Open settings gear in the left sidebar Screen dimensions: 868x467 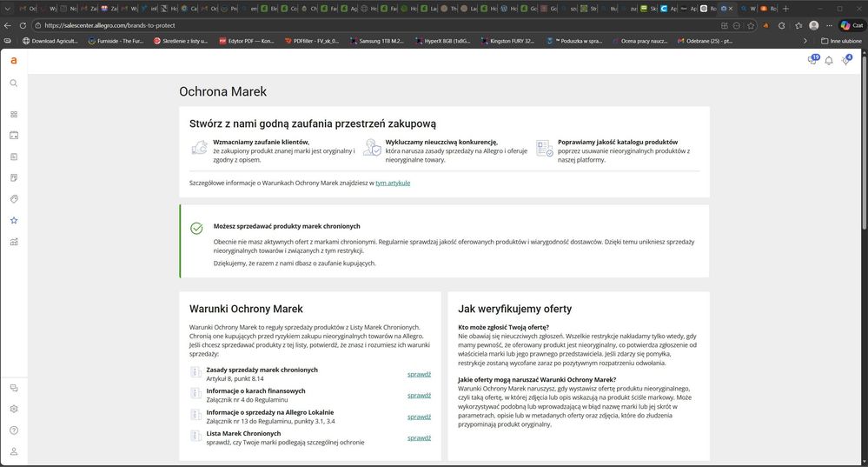13,409
